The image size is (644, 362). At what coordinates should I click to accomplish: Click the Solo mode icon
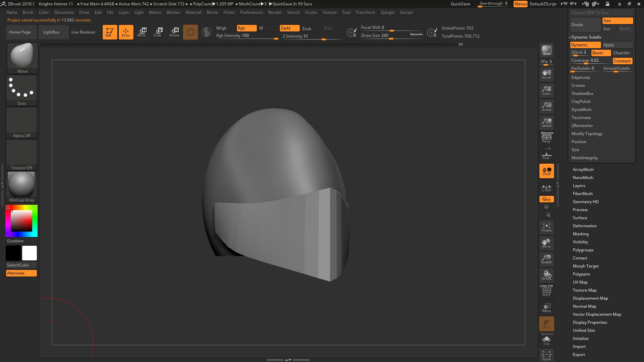pos(546,340)
